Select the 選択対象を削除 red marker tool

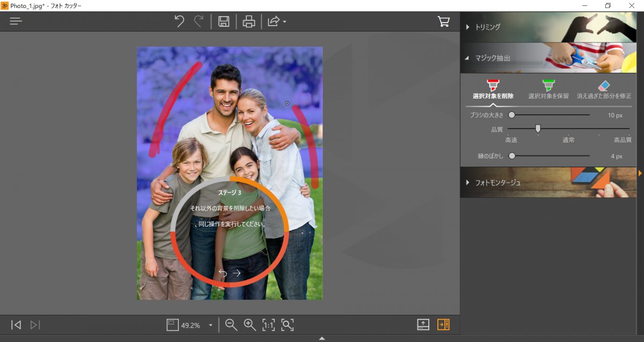tap(493, 86)
